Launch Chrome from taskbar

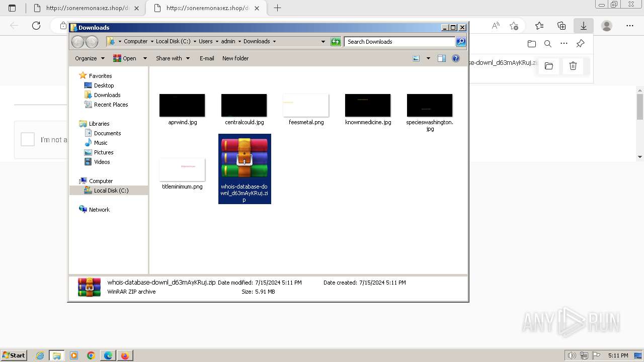pos(91,355)
